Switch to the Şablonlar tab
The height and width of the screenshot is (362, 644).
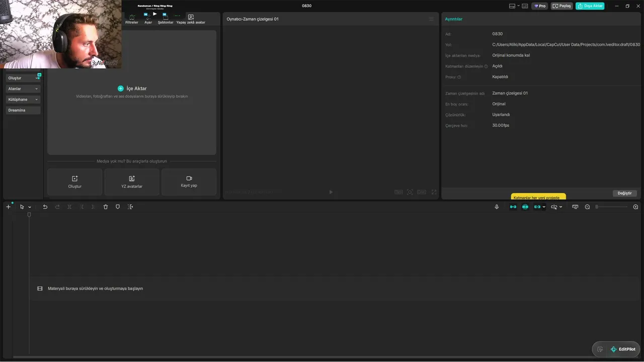[x=166, y=19]
